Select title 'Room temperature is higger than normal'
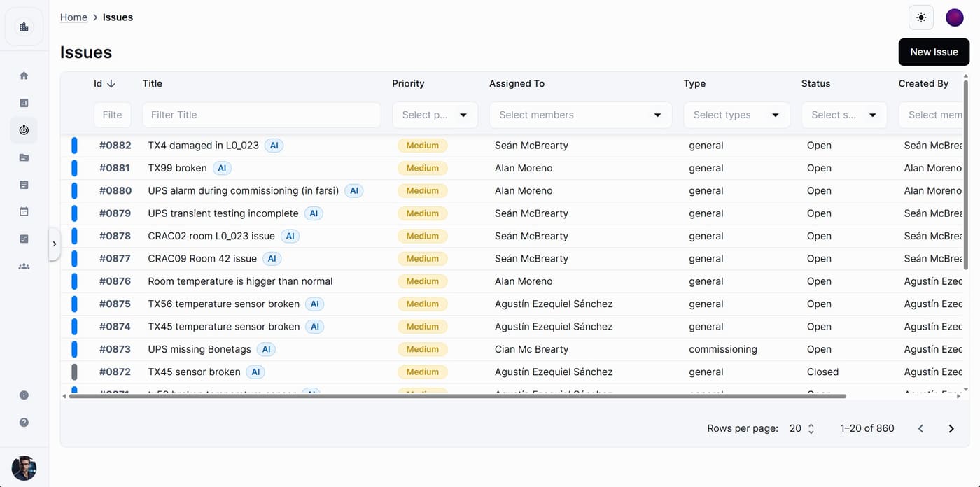 [x=240, y=281]
